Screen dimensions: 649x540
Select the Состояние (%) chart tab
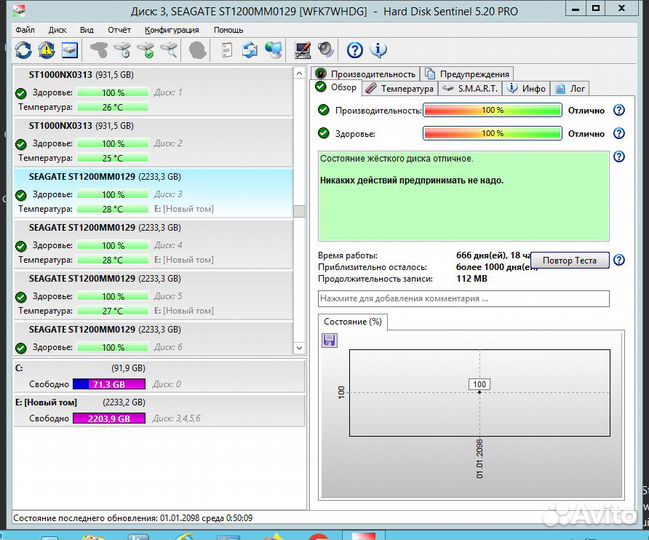pos(353,322)
